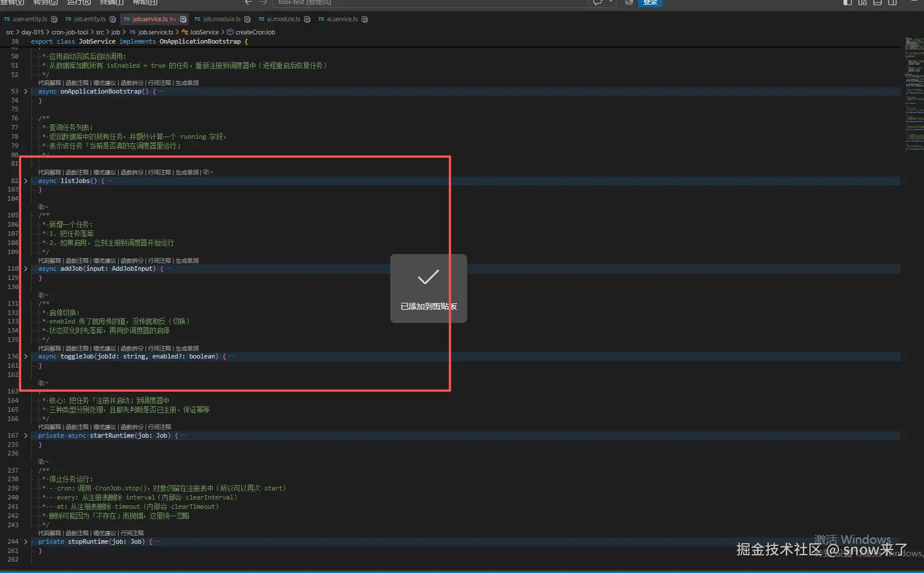This screenshot has height=573, width=924.
Task: Click the 登录 login button
Action: point(650,3)
